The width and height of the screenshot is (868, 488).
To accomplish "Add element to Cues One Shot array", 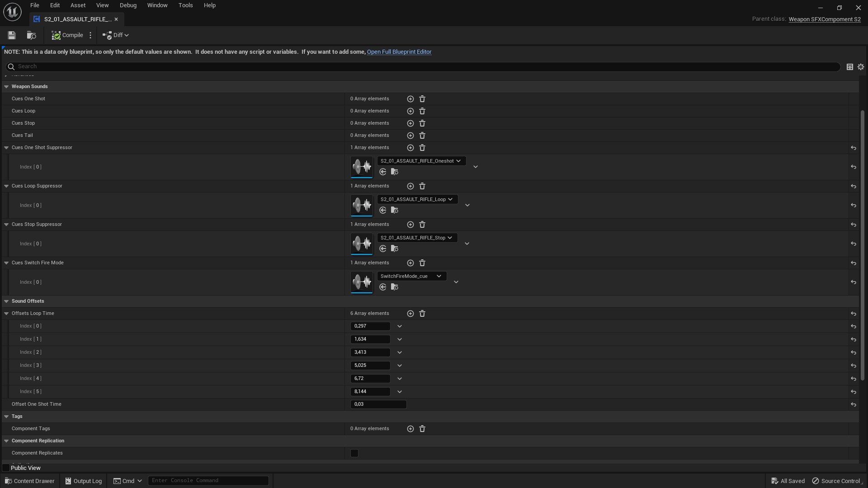I will 410,99.
